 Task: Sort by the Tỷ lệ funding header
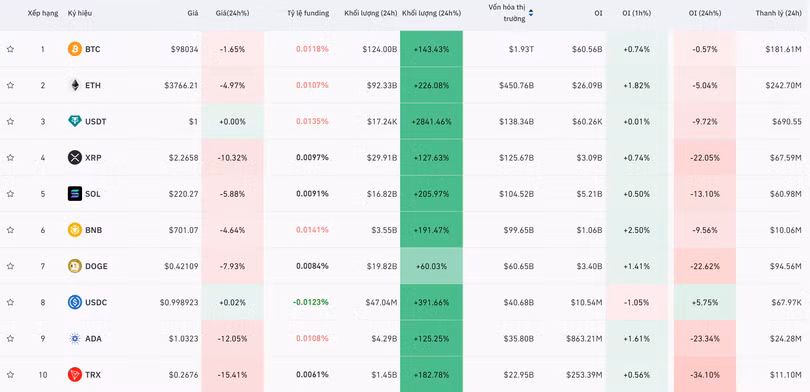[x=308, y=13]
